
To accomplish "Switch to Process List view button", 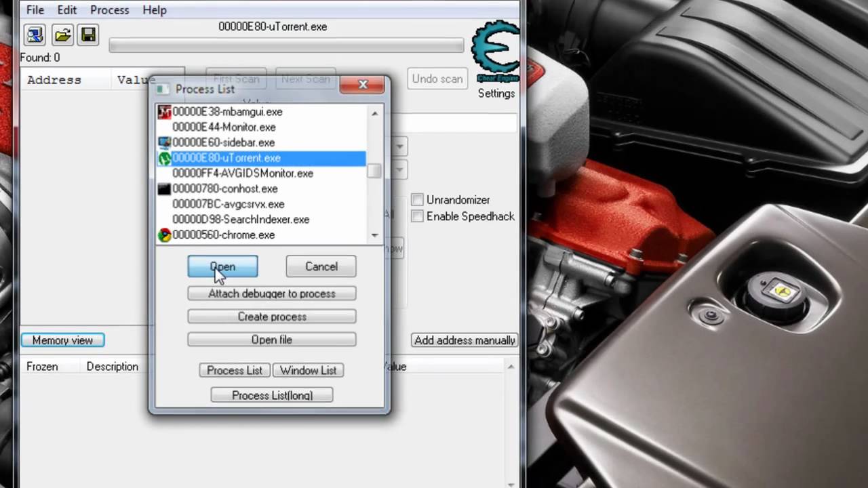I will point(235,370).
